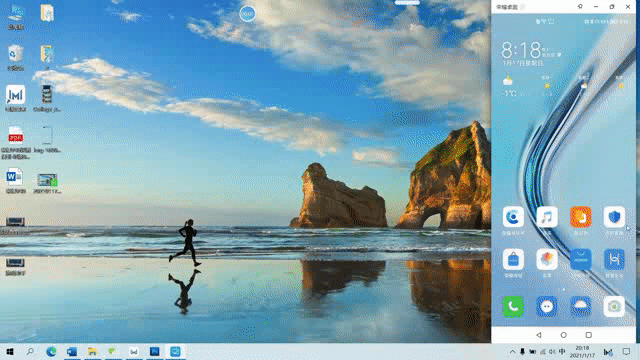The height and width of the screenshot is (360, 640).
Task: Open the Windows notification center
Action: tap(627, 351)
